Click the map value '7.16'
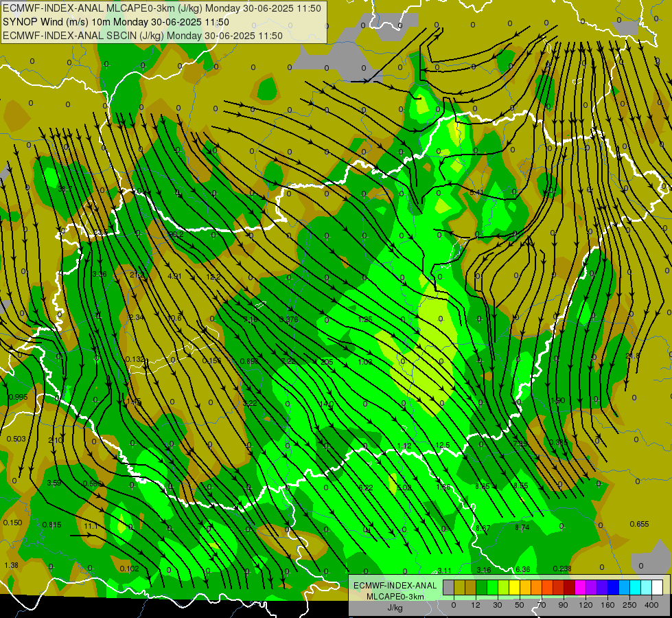This screenshot has width=672, height=618. pyautogui.click(x=251, y=319)
